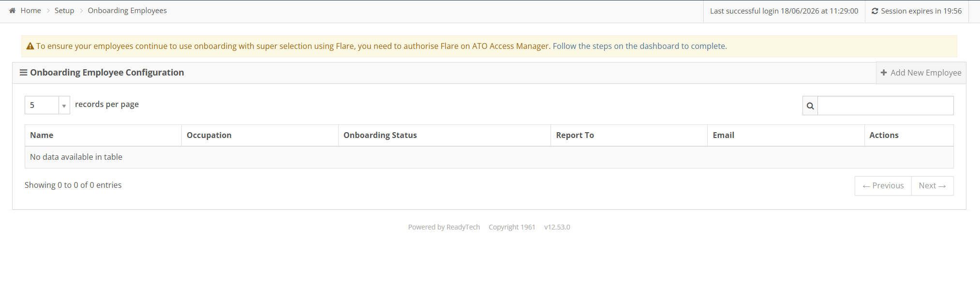Sort table by Occupation column
Viewport: 980px width, 306px height.
[260, 136]
